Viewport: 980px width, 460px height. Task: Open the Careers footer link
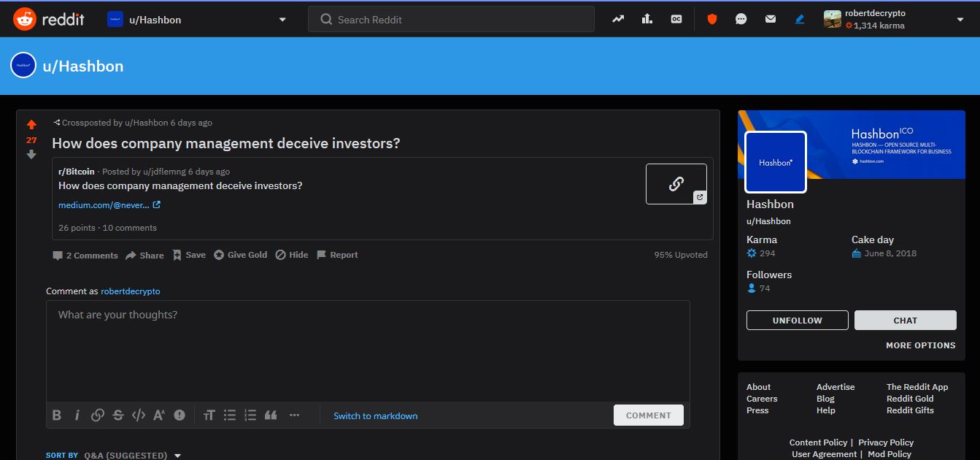pyautogui.click(x=762, y=399)
